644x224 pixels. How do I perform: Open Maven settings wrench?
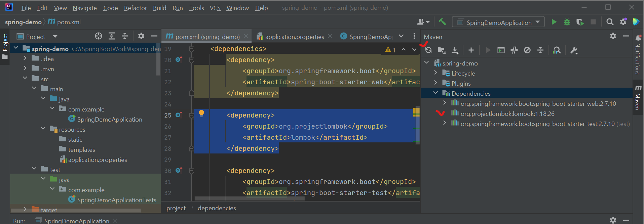click(574, 50)
